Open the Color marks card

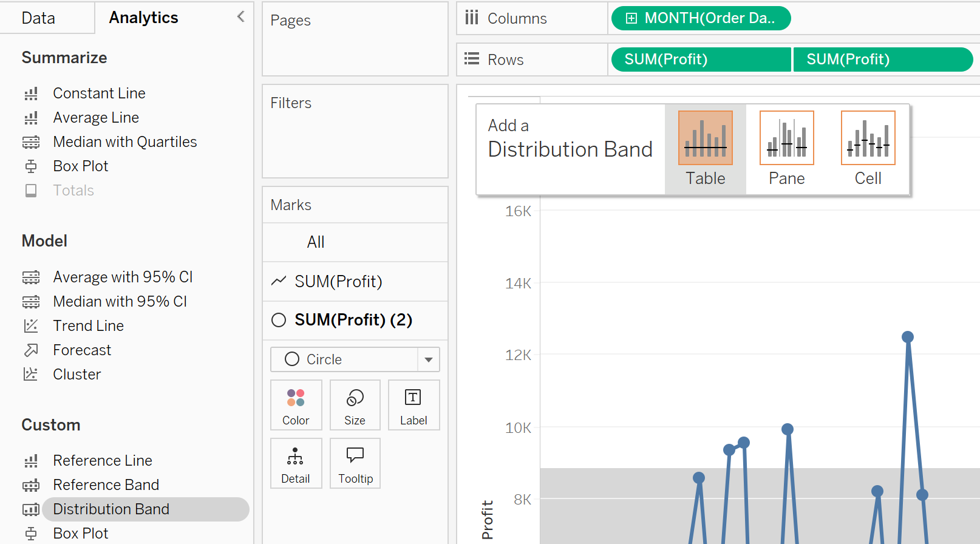(x=296, y=405)
